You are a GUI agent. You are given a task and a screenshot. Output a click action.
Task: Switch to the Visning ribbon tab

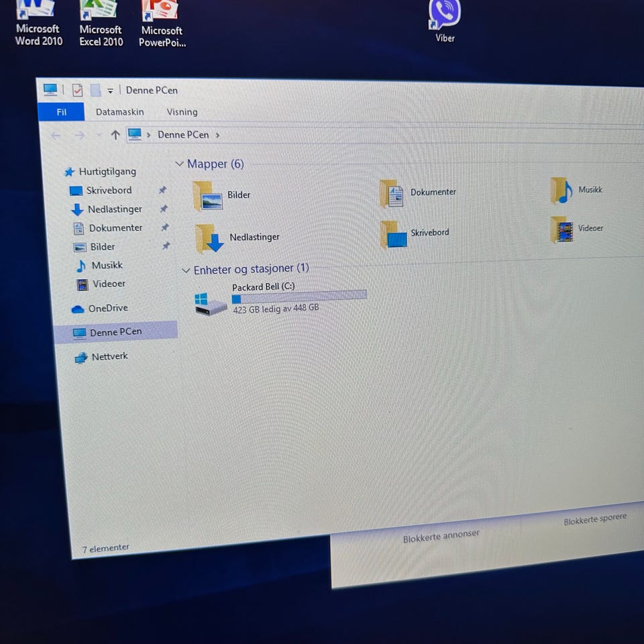coord(182,112)
